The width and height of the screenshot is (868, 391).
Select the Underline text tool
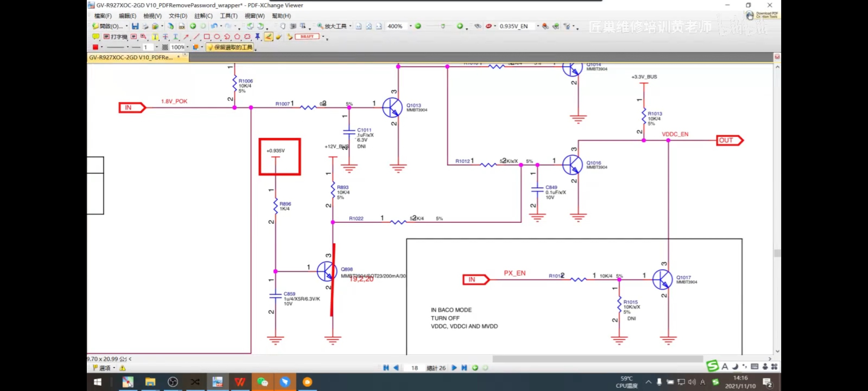(x=175, y=37)
